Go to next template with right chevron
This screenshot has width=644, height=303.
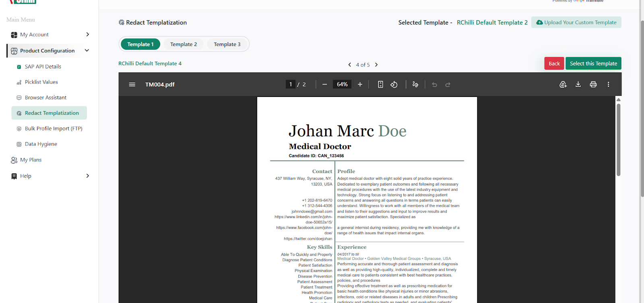pos(376,65)
